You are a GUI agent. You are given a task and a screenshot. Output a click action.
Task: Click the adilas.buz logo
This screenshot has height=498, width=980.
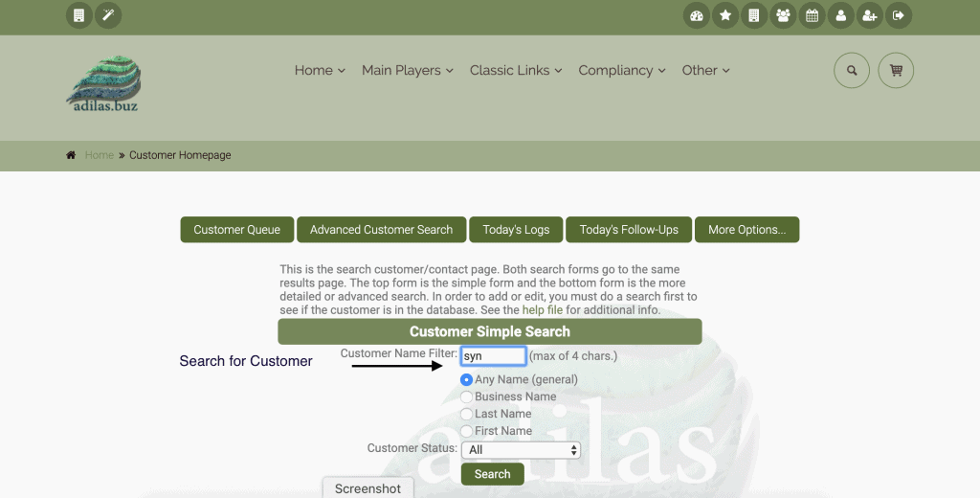[x=103, y=84]
